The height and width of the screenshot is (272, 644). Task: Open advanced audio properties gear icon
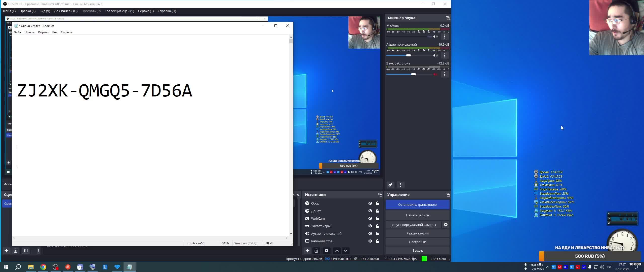[390, 185]
